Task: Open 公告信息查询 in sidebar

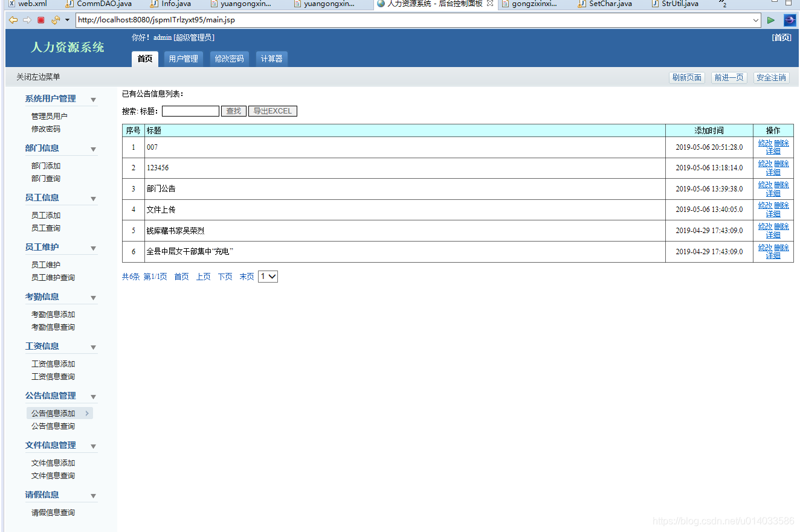Action: point(53,426)
